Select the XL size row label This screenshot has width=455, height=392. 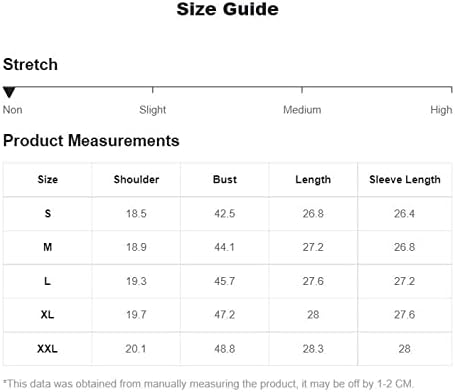coord(47,314)
